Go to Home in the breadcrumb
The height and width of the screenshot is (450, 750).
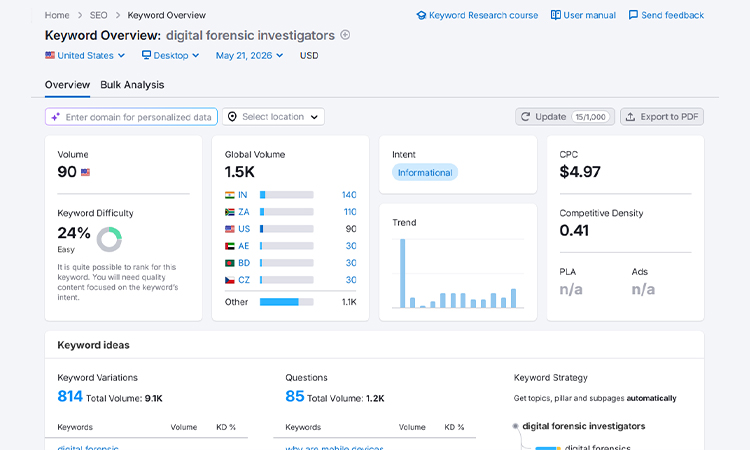pos(57,15)
